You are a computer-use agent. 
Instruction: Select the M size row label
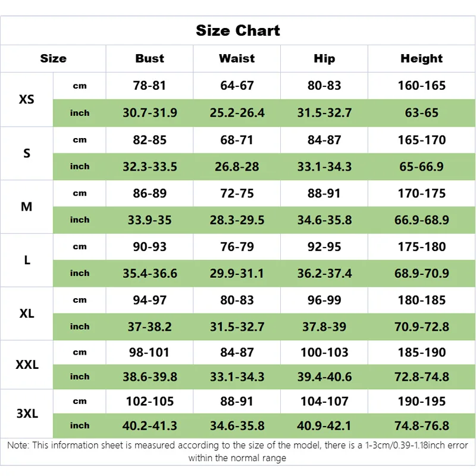point(27,206)
